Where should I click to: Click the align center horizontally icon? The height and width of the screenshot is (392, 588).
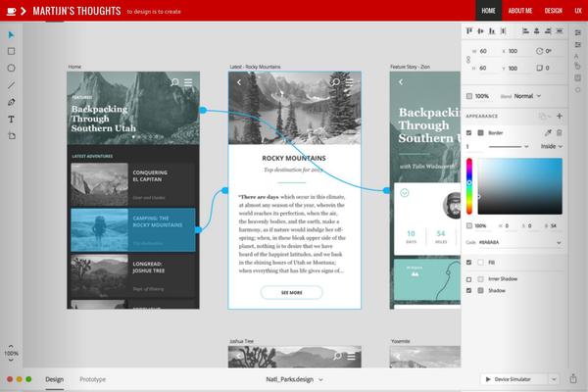point(537,30)
